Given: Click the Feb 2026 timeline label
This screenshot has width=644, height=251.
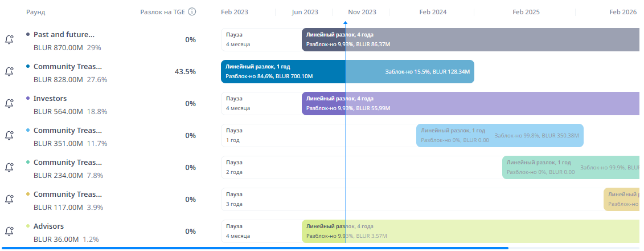Looking at the screenshot, I should click(623, 12).
